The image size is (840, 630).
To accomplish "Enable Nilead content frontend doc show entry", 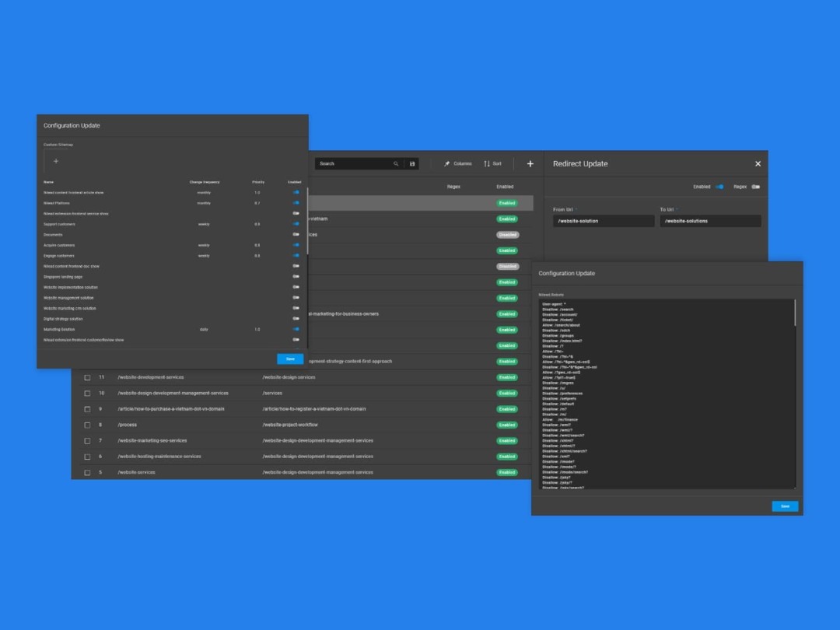I will coord(296,266).
